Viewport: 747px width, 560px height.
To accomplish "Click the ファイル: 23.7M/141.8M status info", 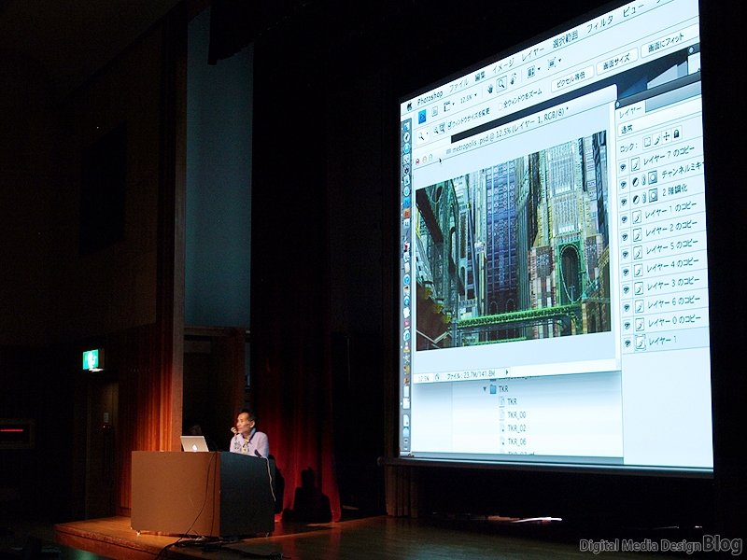I will pos(472,375).
